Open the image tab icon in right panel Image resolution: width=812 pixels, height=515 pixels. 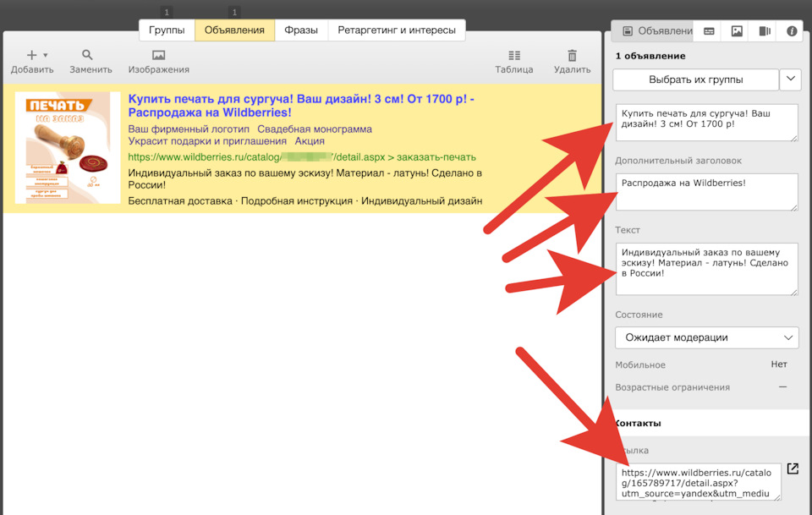[x=737, y=31]
